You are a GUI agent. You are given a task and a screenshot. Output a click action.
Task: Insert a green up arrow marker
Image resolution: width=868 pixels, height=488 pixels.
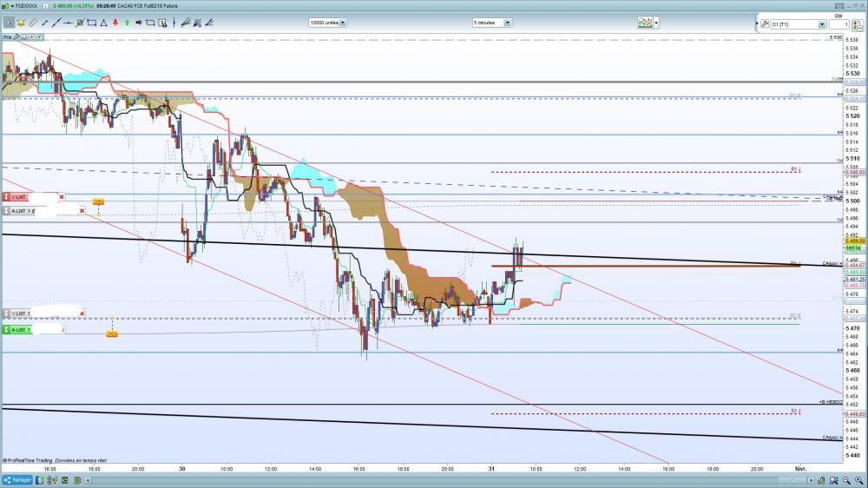point(127,23)
